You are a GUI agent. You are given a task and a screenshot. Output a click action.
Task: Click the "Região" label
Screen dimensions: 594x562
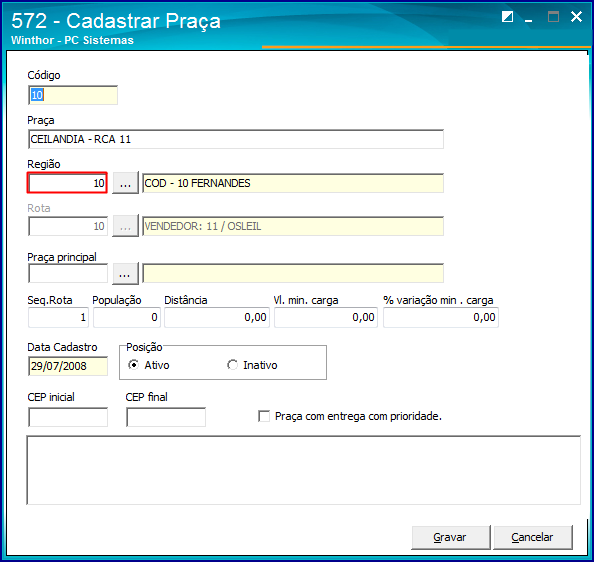pos(44,164)
